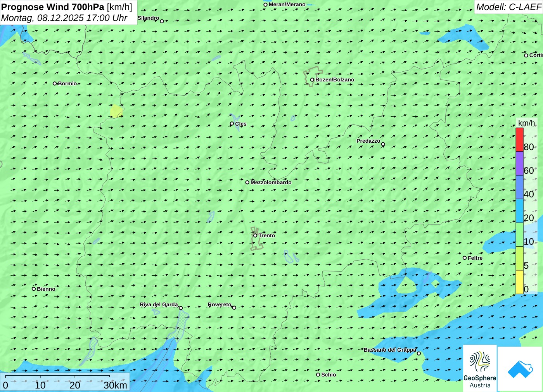This screenshot has width=543, height=392.
Task: Click the 'Riva del Garda' map label
Action: 159,304
